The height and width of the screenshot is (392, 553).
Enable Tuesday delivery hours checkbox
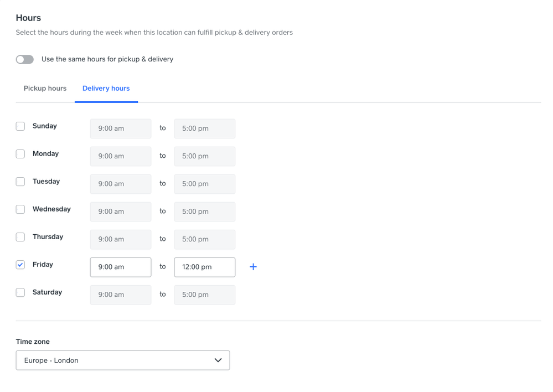coord(20,182)
